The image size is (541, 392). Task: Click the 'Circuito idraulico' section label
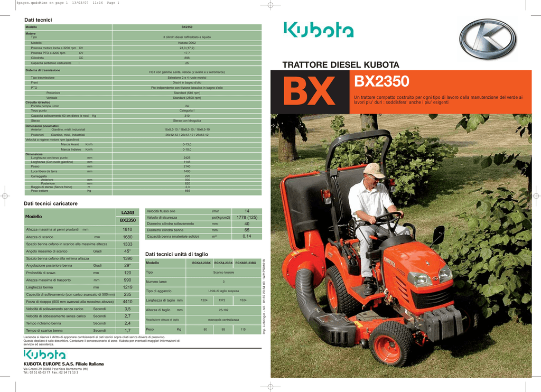point(38,102)
